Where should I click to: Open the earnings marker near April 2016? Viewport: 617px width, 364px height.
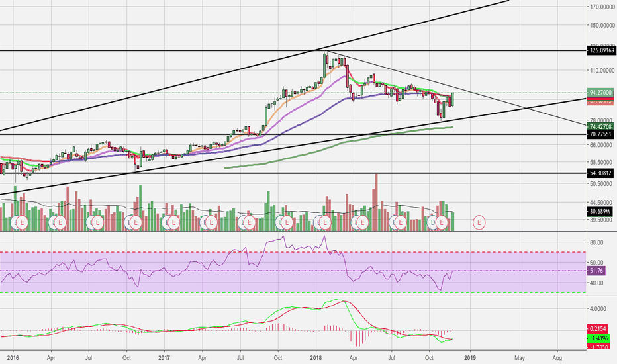pyautogui.click(x=60, y=223)
